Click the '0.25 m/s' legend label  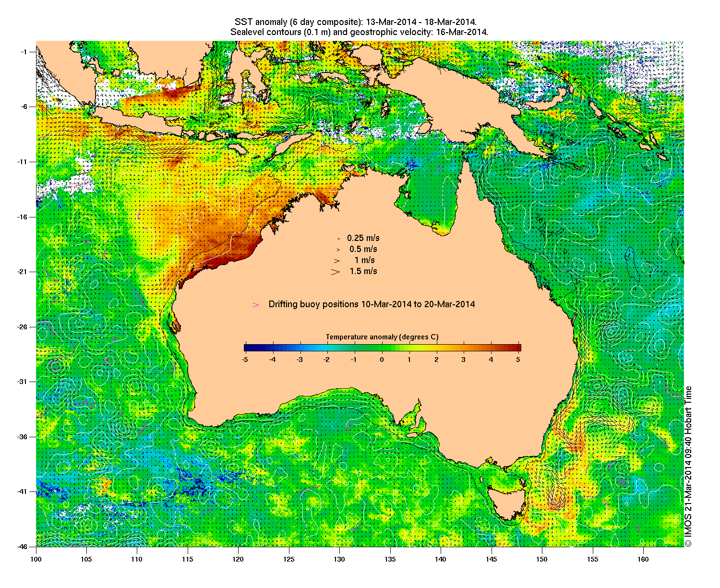coord(363,238)
